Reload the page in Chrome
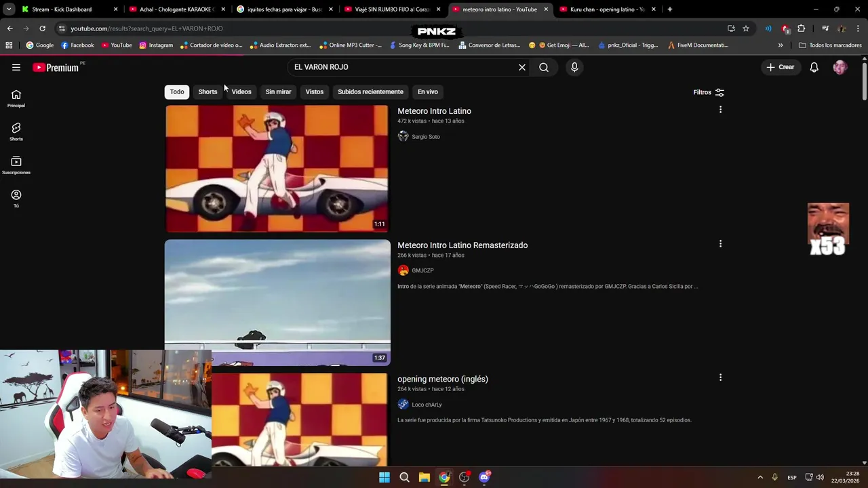868x488 pixels. click(x=42, y=28)
